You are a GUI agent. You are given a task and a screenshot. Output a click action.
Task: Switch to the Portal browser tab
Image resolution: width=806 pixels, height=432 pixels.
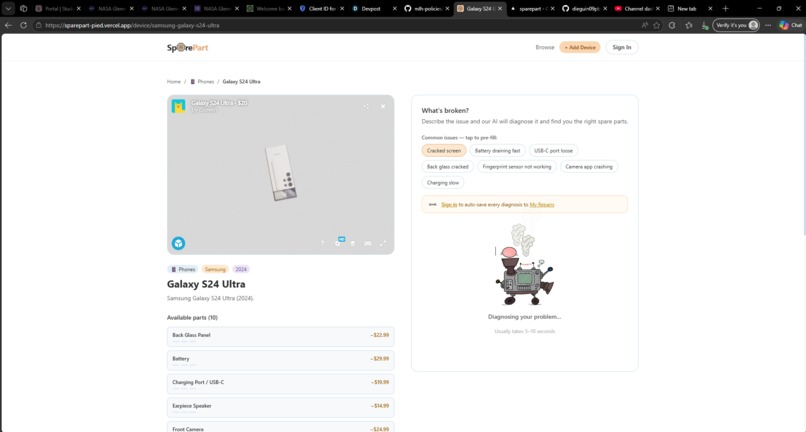[x=58, y=8]
